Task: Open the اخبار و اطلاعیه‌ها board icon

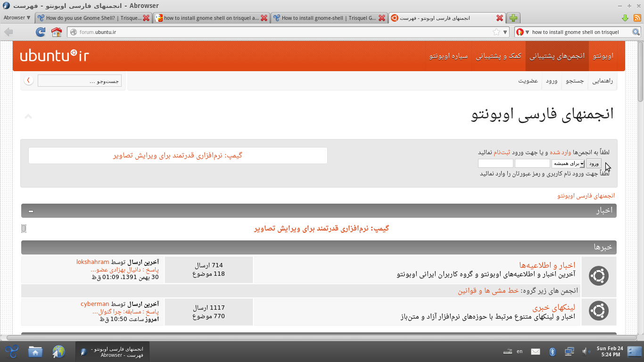Action: pyautogui.click(x=599, y=276)
